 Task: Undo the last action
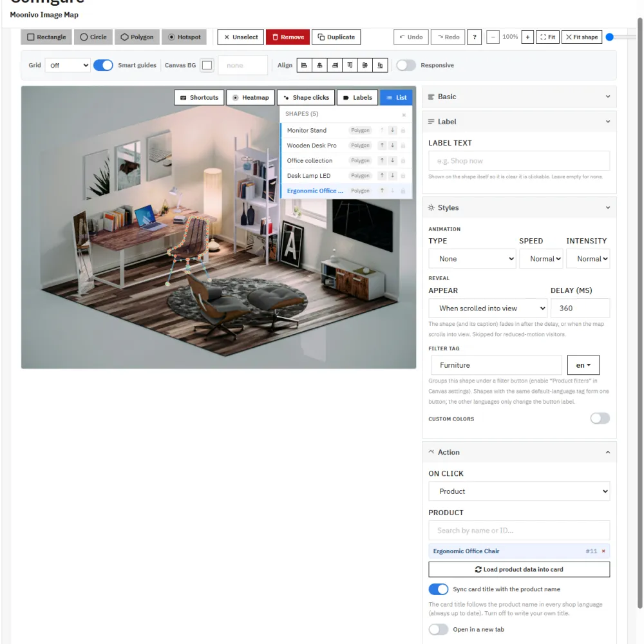pyautogui.click(x=411, y=37)
